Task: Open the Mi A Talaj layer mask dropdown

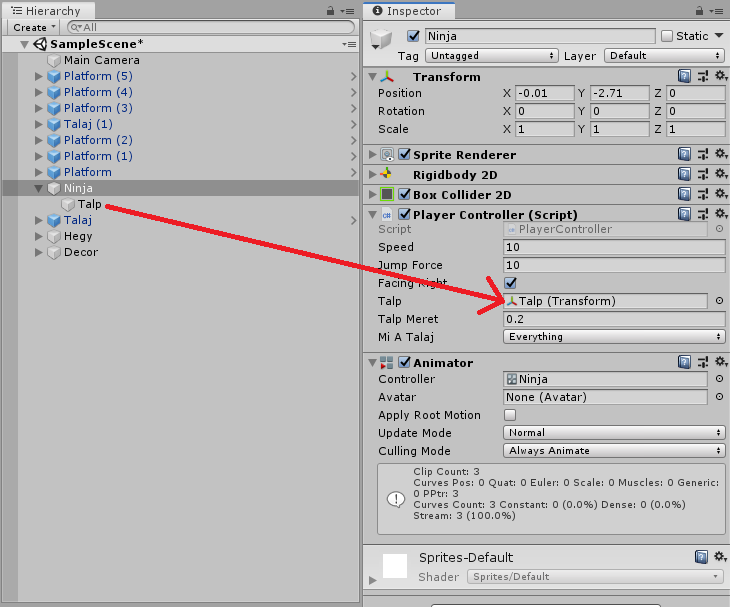Action: [x=614, y=337]
